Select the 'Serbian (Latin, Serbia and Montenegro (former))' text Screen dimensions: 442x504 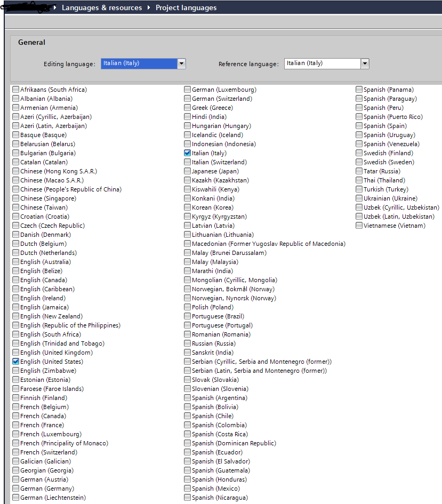tap(259, 371)
